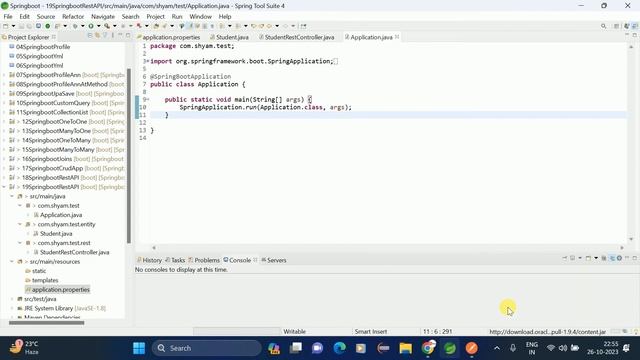Click Open Console icon in Console toolbar

pos(588,258)
